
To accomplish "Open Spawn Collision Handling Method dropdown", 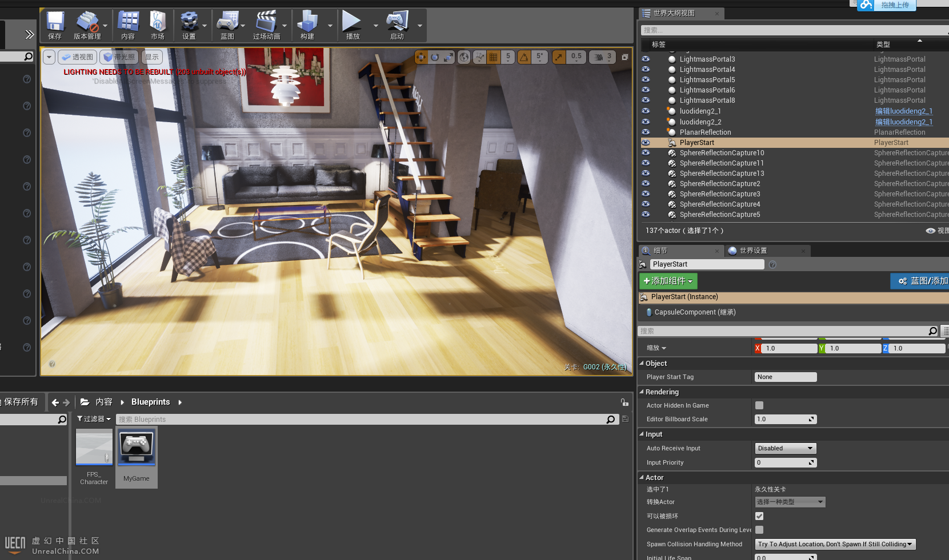I will coord(835,544).
